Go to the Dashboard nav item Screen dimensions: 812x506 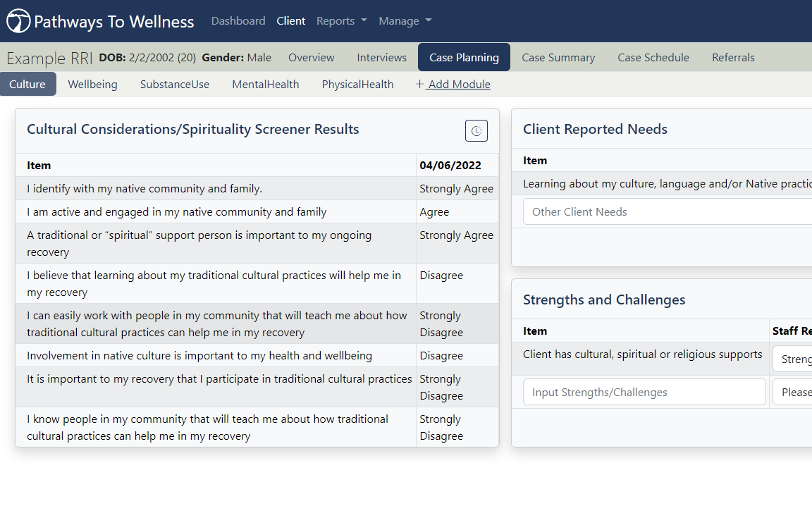pyautogui.click(x=238, y=20)
